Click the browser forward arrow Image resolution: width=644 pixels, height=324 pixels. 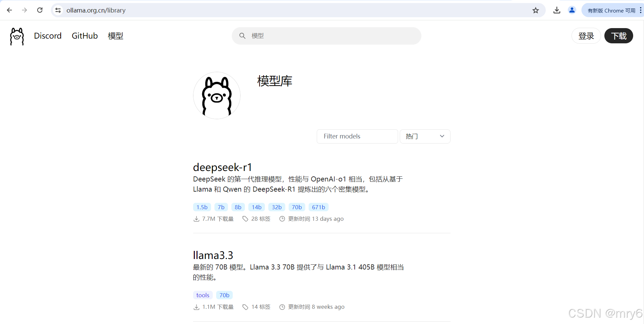tap(24, 10)
